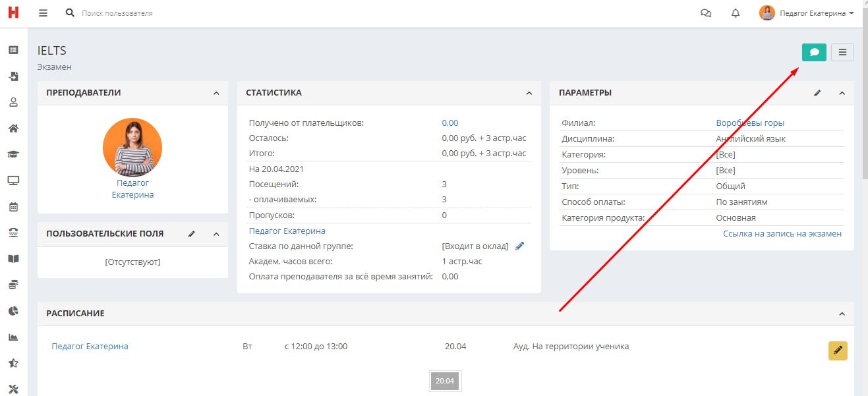Collapse the Расписание panel

click(x=842, y=314)
